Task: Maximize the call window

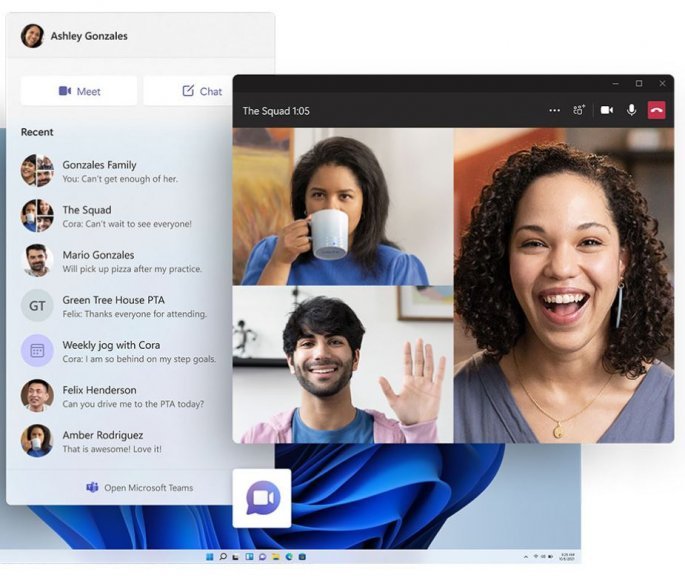Action: pos(639,84)
